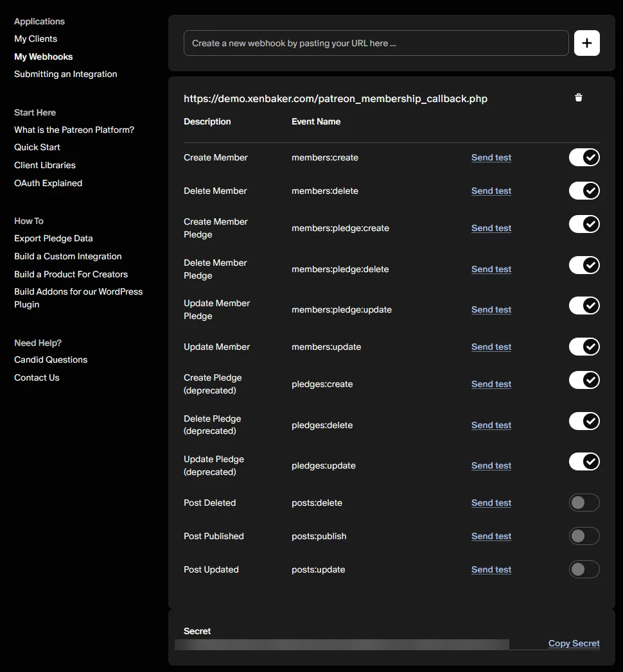Disable the members:delete toggle

(584, 191)
